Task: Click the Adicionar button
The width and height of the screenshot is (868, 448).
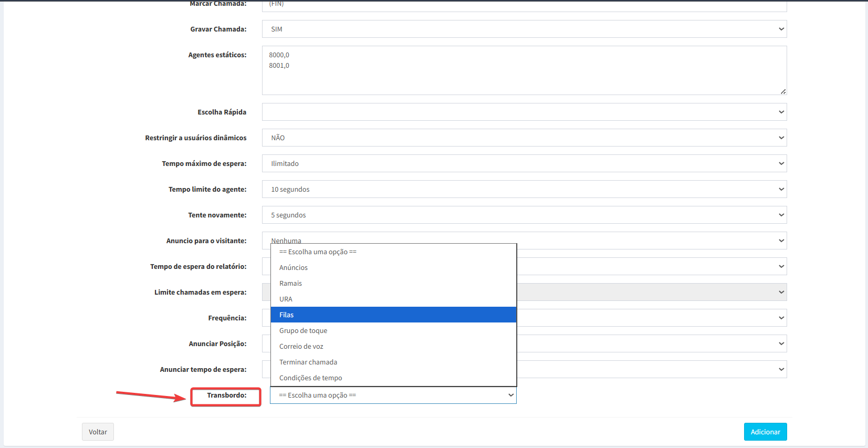Action: [765, 432]
